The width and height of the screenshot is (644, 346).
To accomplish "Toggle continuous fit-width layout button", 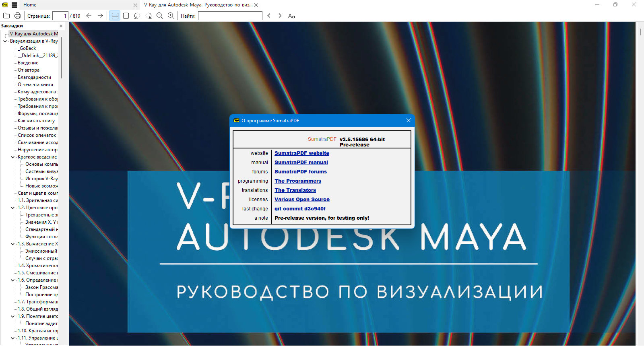I will pyautogui.click(x=115, y=16).
